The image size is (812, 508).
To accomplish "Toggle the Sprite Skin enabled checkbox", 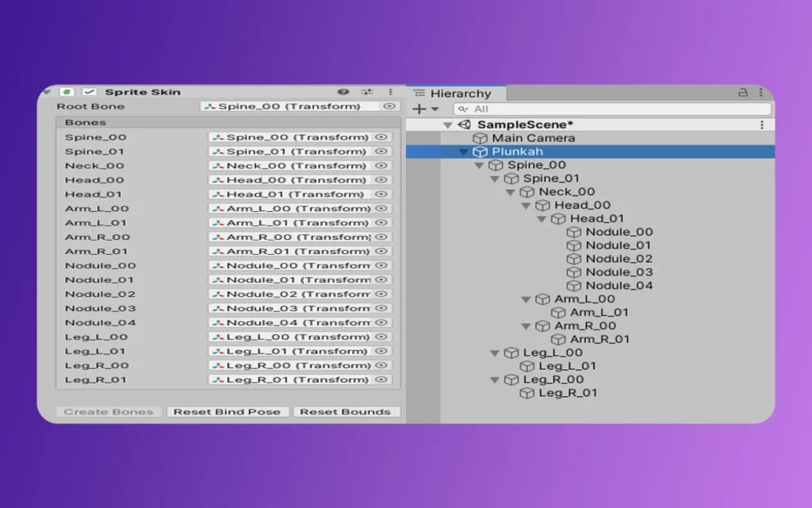I will 89,92.
